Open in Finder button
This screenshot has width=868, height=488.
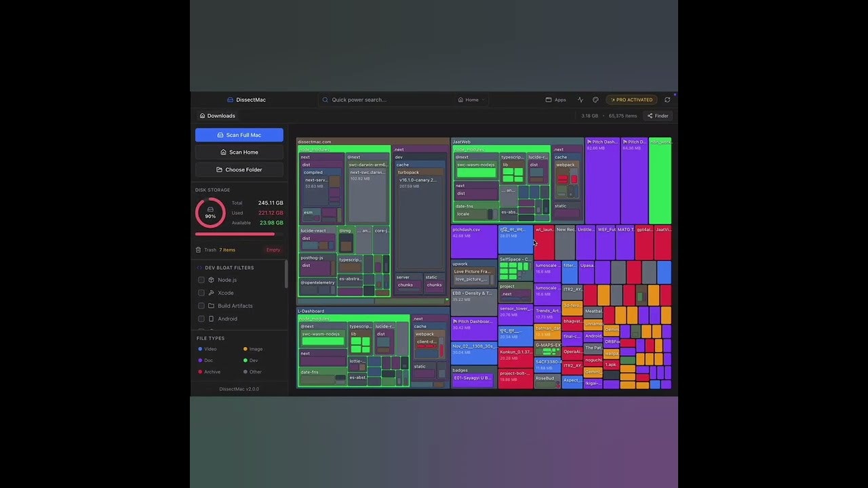[x=658, y=116]
